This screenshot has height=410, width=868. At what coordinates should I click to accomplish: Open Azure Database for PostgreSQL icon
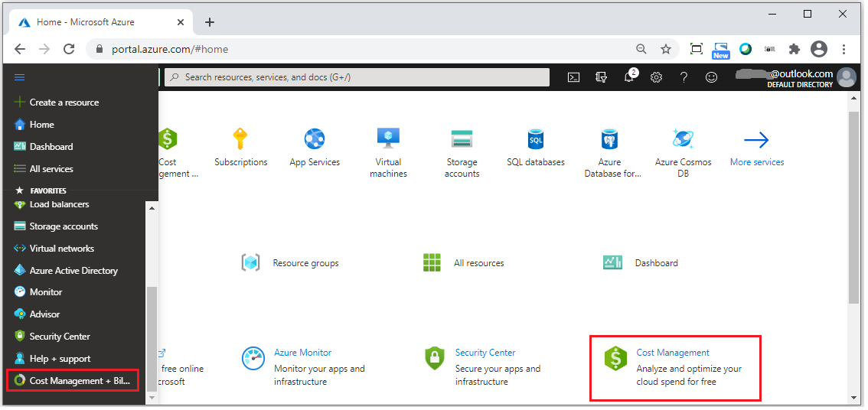click(609, 139)
